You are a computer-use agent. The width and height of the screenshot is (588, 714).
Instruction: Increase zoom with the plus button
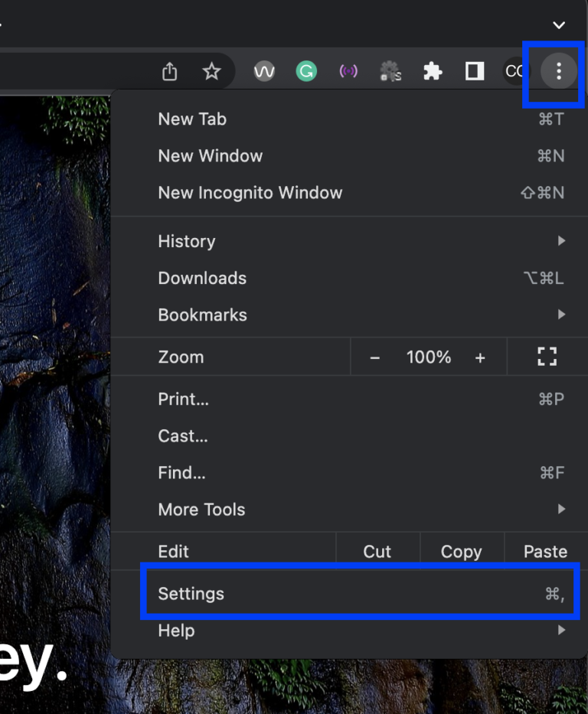tap(480, 358)
